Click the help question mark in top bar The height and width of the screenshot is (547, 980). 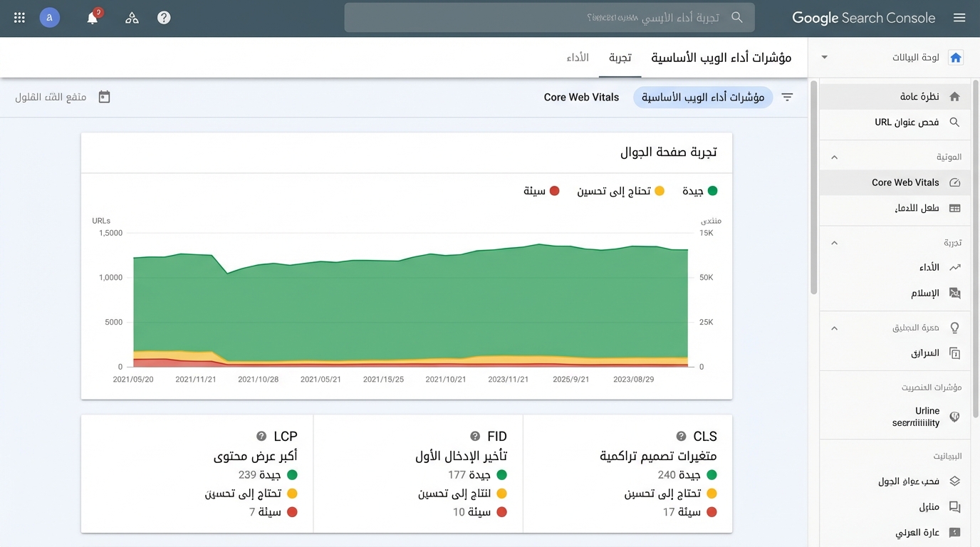(x=164, y=18)
